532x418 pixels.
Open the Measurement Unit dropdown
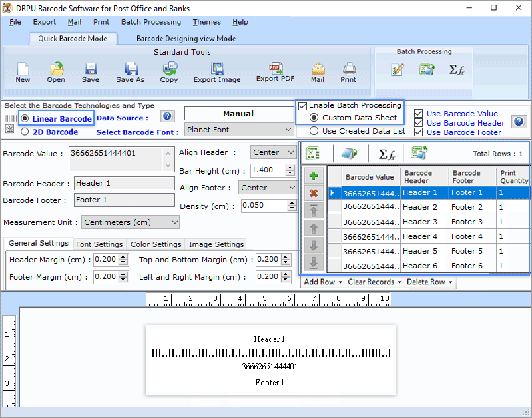click(x=131, y=222)
